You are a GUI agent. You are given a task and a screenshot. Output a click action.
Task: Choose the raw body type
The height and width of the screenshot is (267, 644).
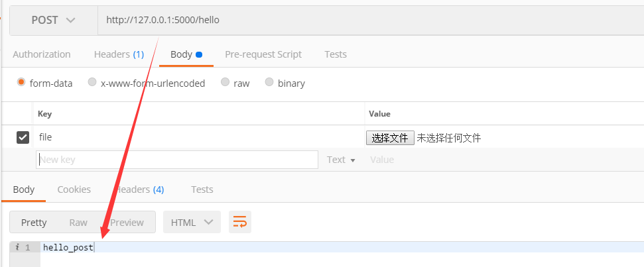(225, 83)
